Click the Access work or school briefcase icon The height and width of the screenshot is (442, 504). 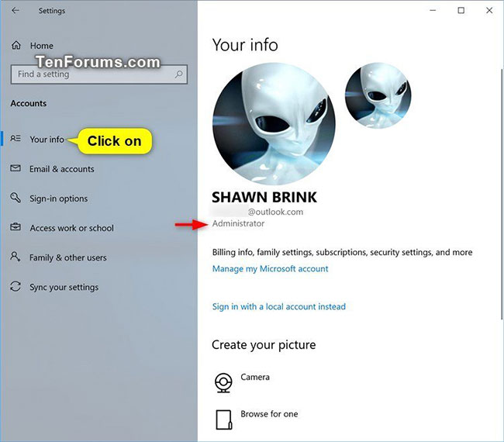pyautogui.click(x=16, y=227)
